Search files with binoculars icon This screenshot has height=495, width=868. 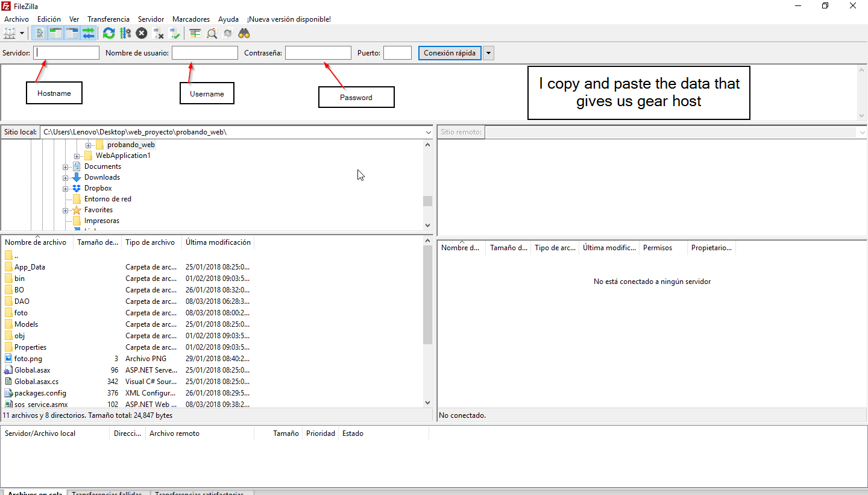[244, 33]
